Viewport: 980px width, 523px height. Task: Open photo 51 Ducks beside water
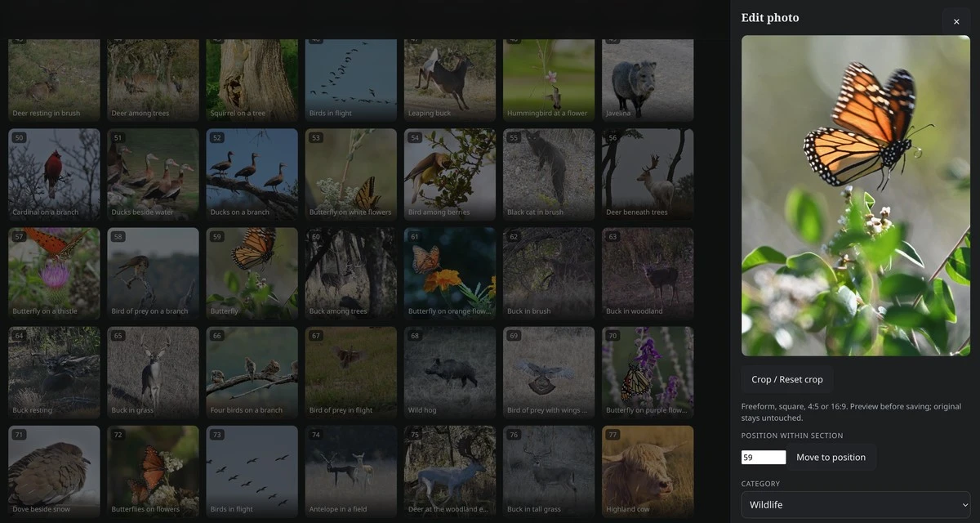tap(153, 174)
